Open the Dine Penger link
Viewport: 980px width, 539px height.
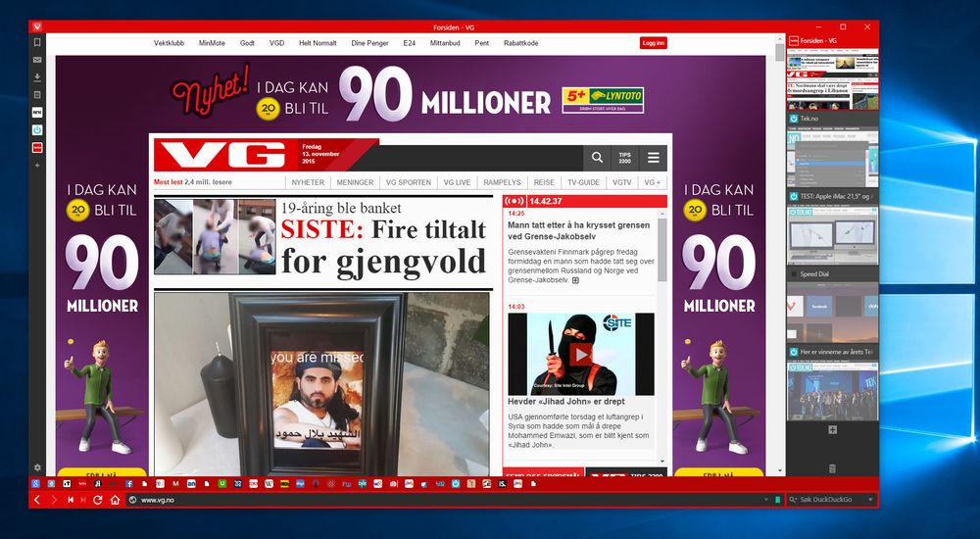tap(370, 43)
